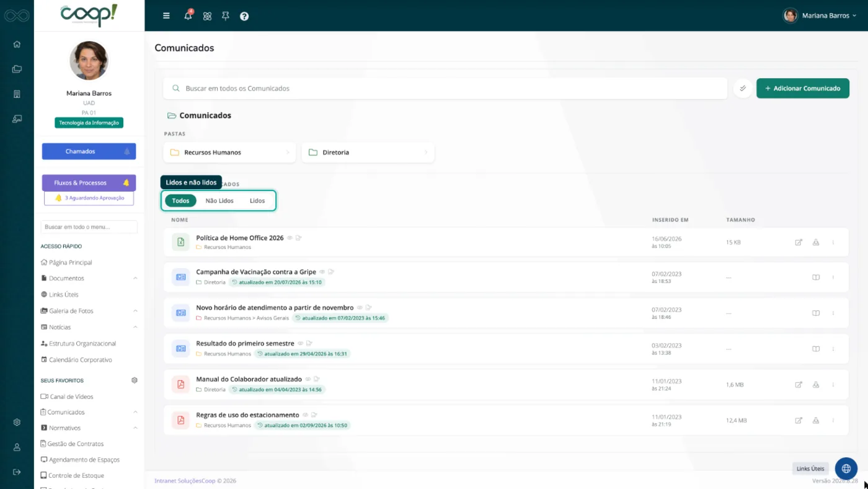Expand the Documentos menu chevron
Viewport: 868px width, 489px height.
[x=135, y=279]
